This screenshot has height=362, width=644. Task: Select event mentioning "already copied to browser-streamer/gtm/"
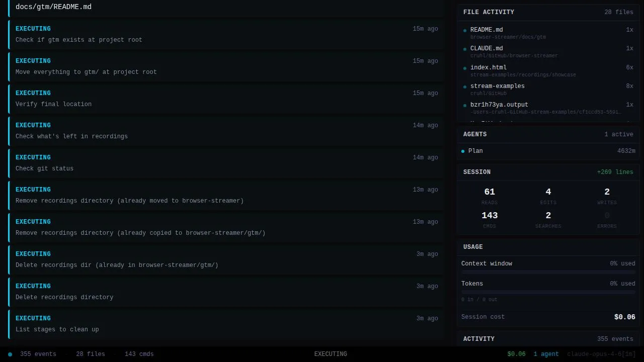[226, 227]
